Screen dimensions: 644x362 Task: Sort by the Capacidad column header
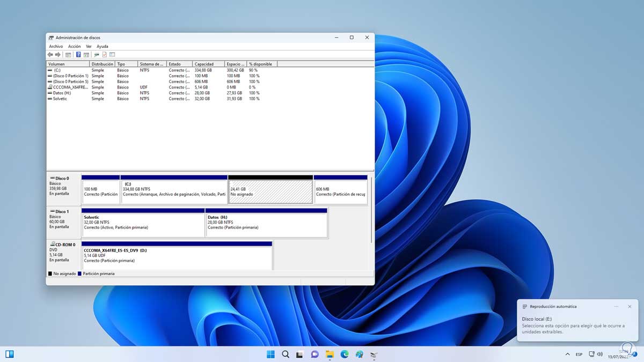pyautogui.click(x=204, y=64)
